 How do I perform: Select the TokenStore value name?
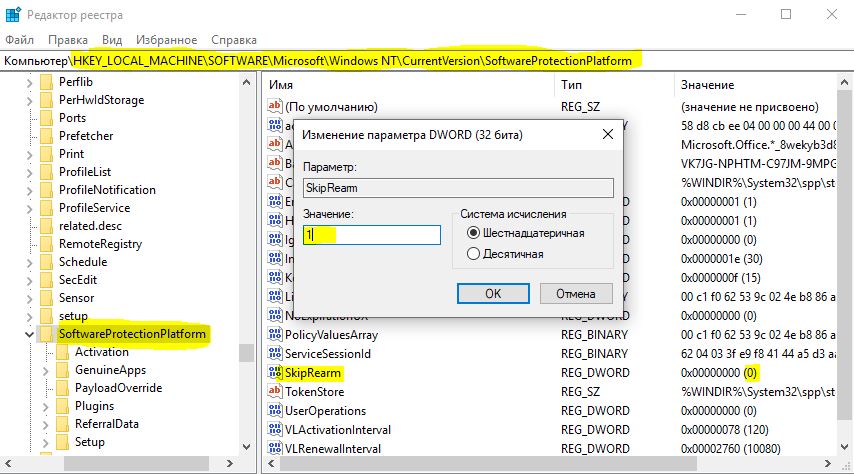point(315,391)
